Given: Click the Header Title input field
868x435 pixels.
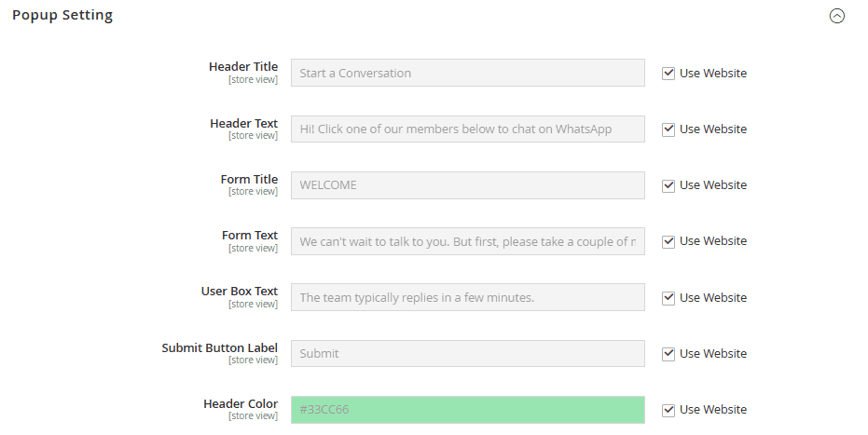Looking at the screenshot, I should [x=467, y=74].
